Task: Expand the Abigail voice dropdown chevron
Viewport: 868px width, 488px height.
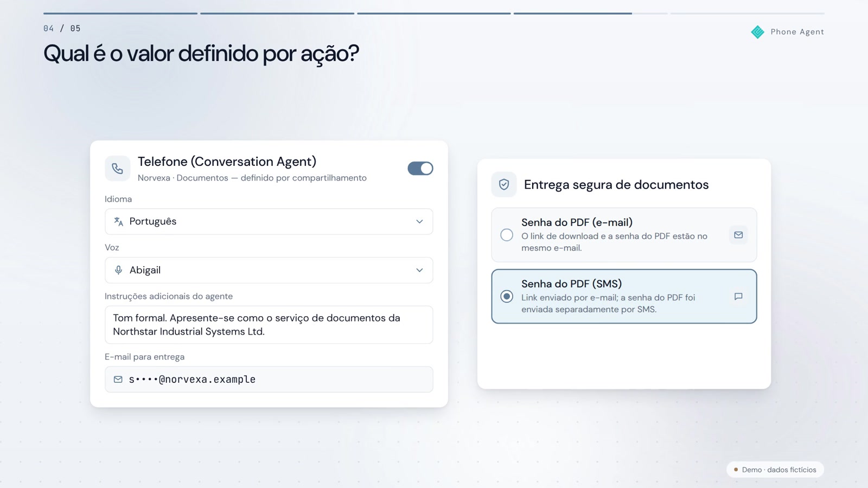Action: 419,270
